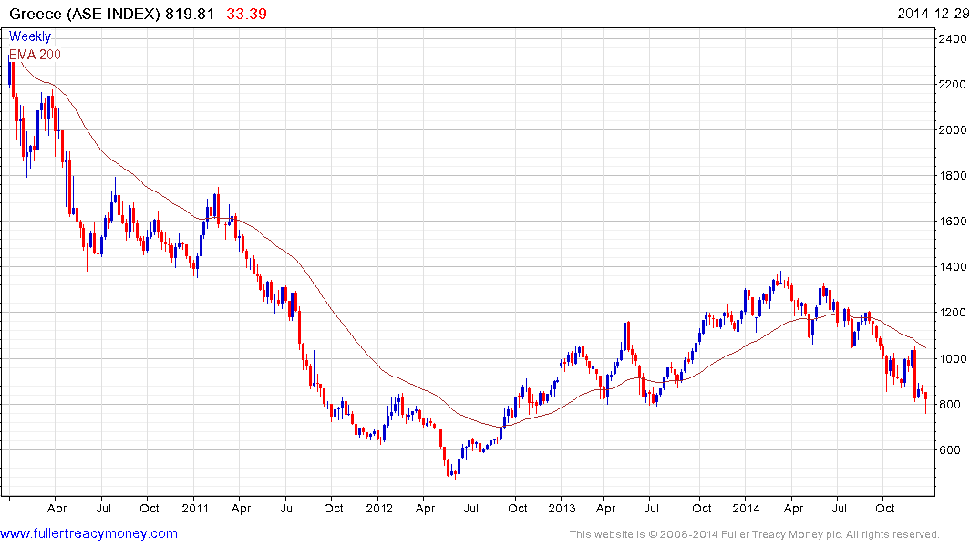Click the 2400 price axis label
This screenshot has height=547, width=980.
pos(953,39)
